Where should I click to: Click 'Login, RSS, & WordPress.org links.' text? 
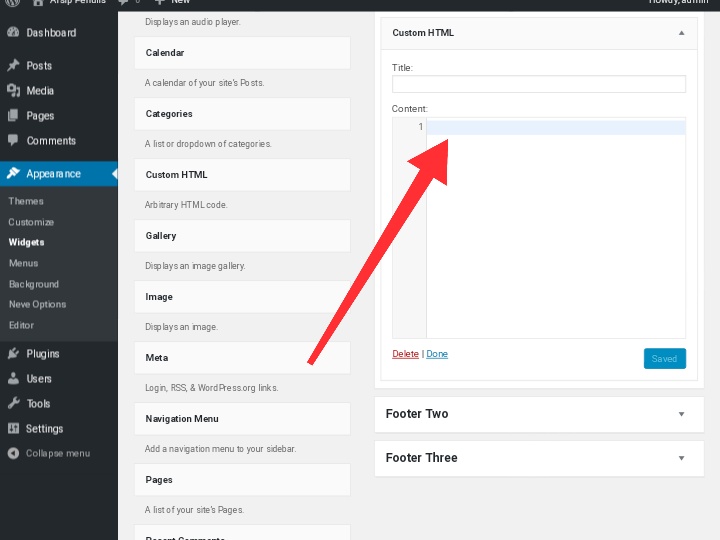pos(211,388)
